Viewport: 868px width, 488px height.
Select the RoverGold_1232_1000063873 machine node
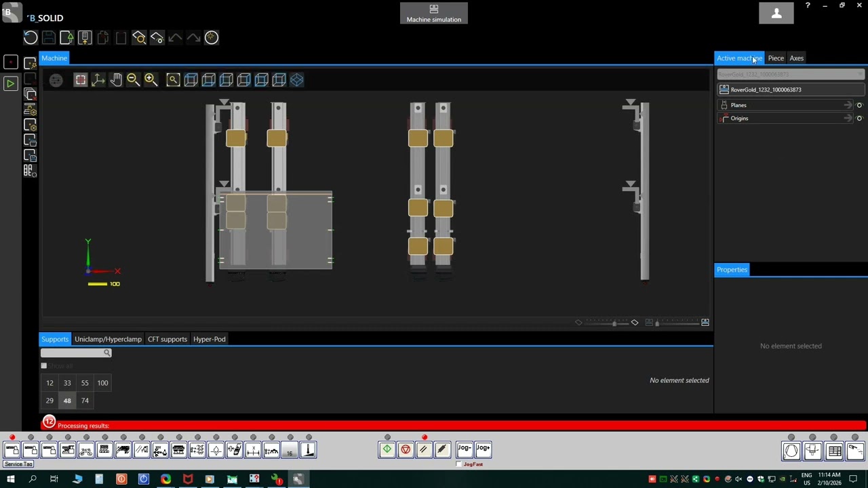pos(791,89)
